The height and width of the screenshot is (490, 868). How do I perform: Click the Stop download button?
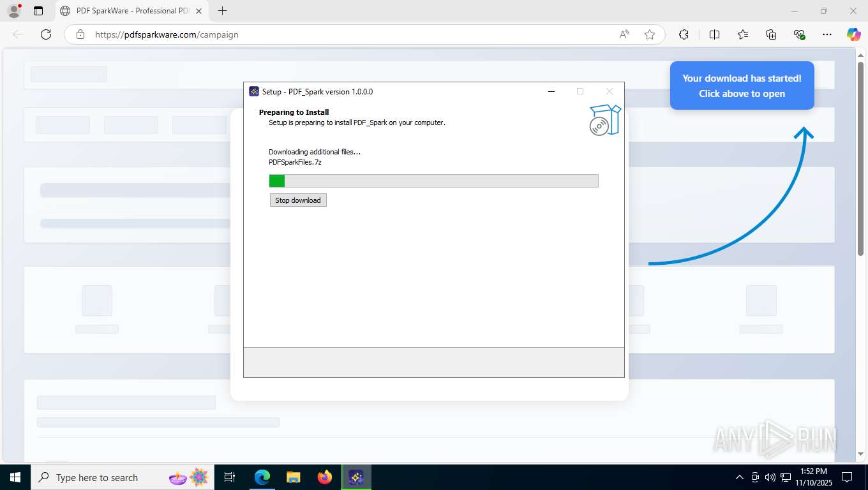click(298, 200)
